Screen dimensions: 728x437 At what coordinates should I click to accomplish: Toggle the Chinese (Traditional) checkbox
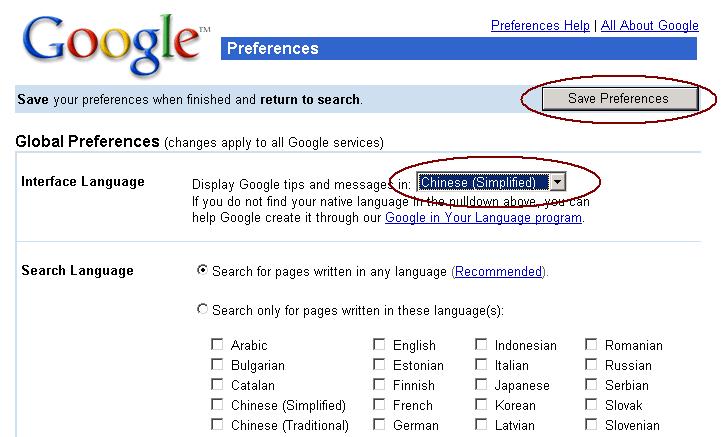(x=217, y=424)
